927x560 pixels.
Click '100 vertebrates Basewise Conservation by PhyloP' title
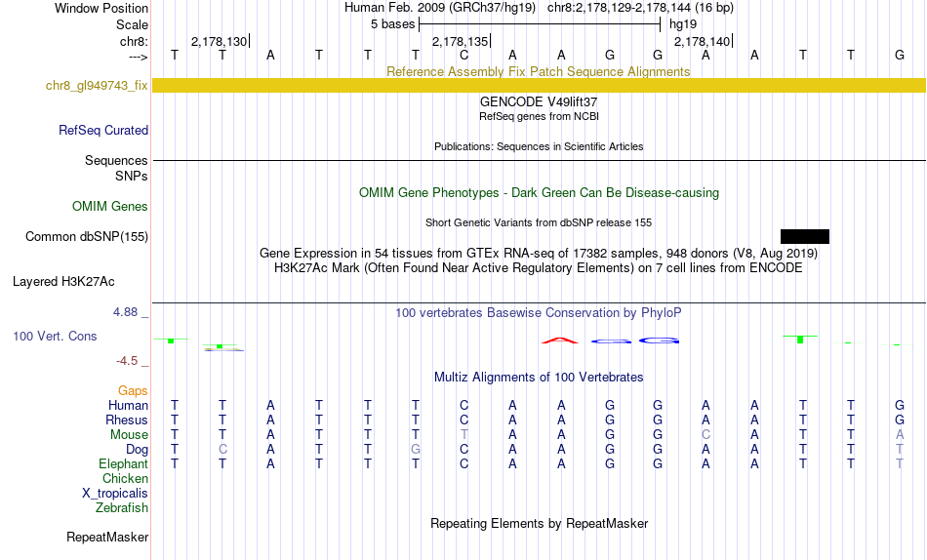(539, 313)
